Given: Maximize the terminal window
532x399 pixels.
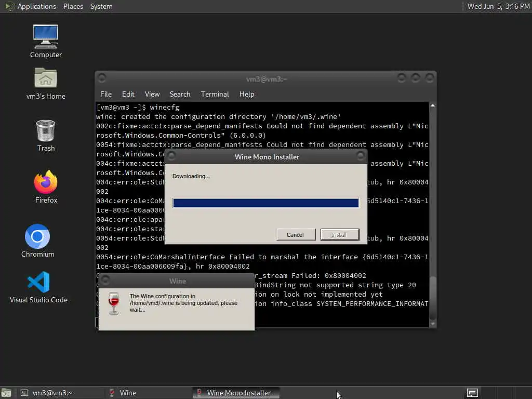Looking at the screenshot, I should 416,78.
